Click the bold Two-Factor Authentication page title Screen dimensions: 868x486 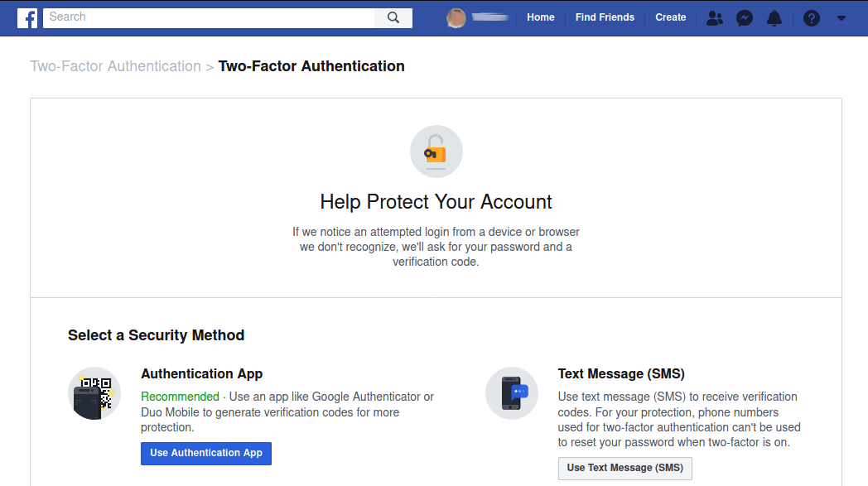[x=311, y=66]
